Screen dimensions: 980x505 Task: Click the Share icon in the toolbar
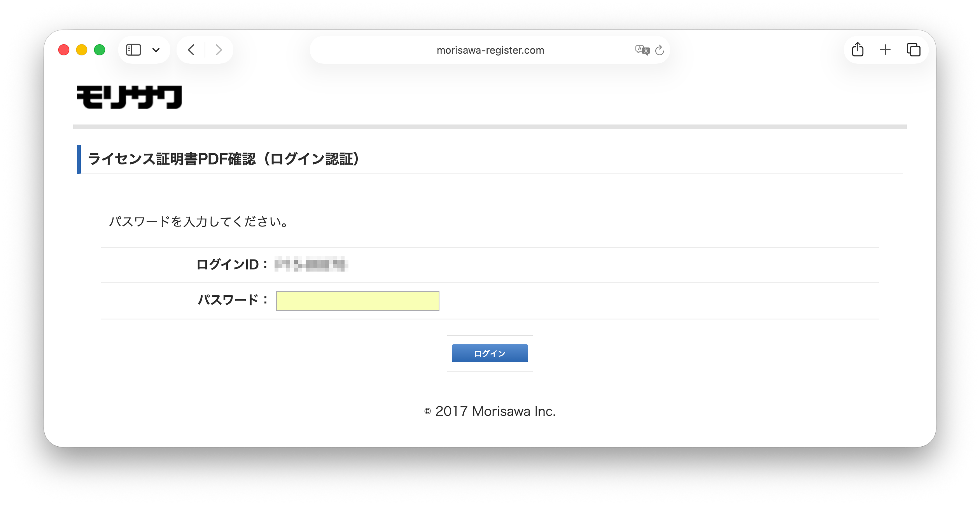tap(858, 50)
